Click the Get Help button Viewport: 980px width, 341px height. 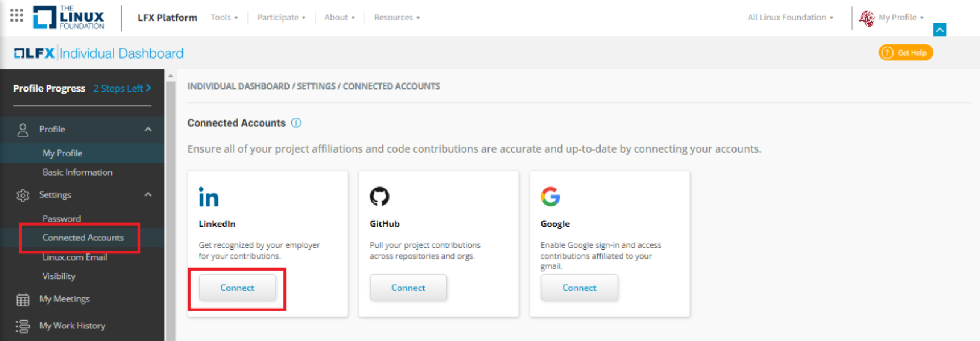[x=905, y=53]
